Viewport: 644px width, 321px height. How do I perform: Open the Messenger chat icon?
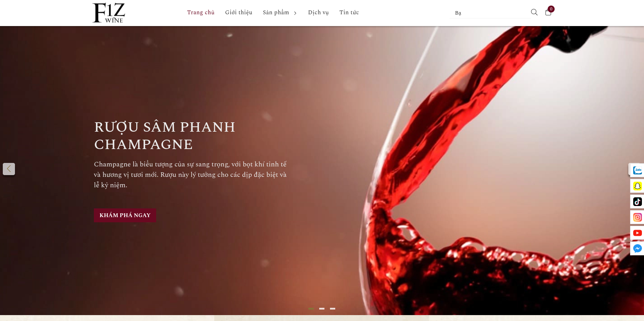point(637,248)
